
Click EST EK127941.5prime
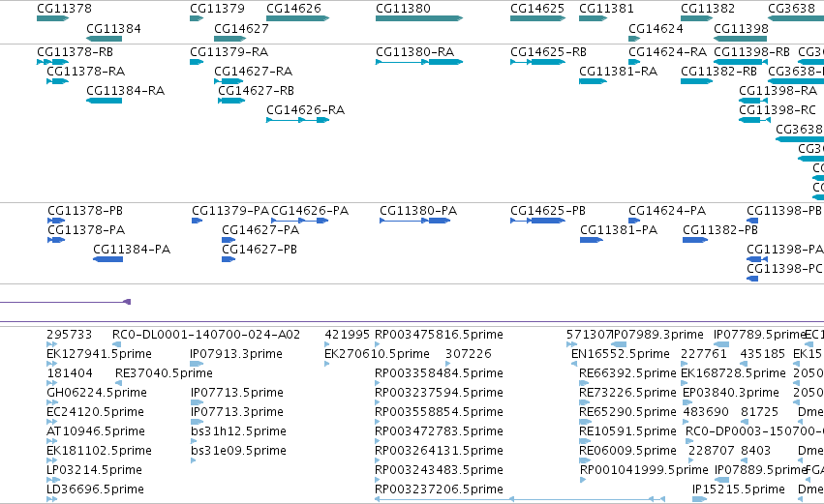point(100,354)
